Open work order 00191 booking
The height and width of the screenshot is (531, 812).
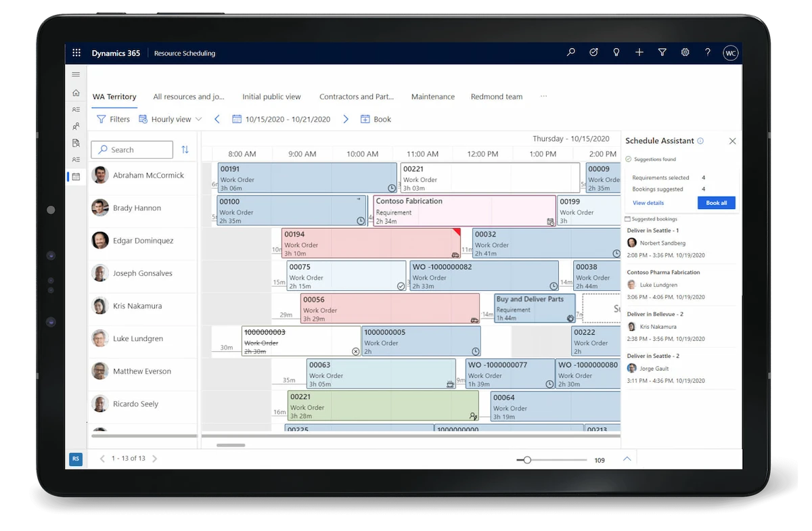click(307, 178)
